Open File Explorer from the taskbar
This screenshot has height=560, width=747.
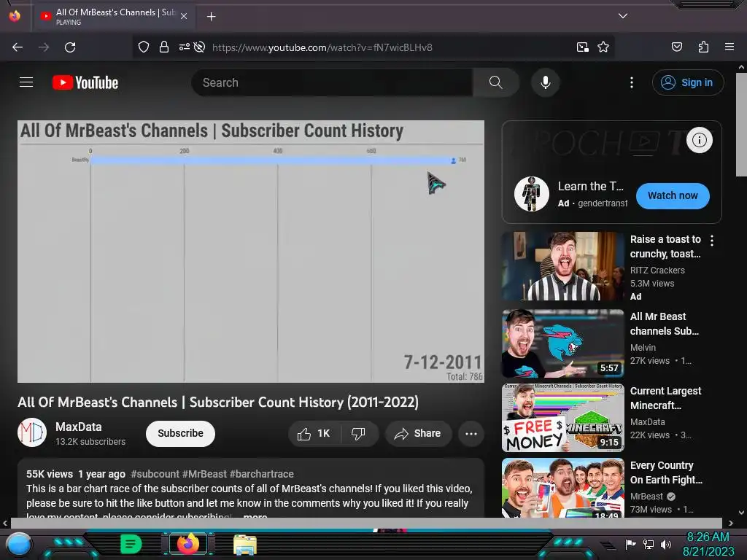point(245,545)
